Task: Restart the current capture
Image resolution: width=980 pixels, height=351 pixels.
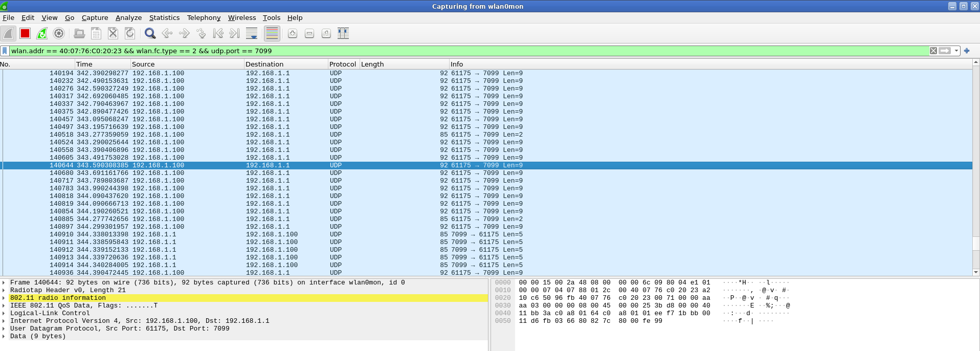Action: pyautogui.click(x=42, y=34)
